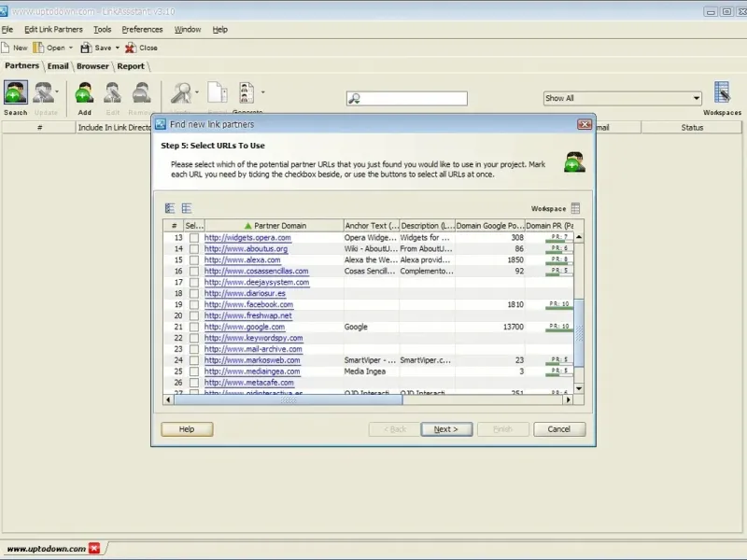The width and height of the screenshot is (747, 560).
Task: Switch to the Report tab
Action: click(131, 66)
